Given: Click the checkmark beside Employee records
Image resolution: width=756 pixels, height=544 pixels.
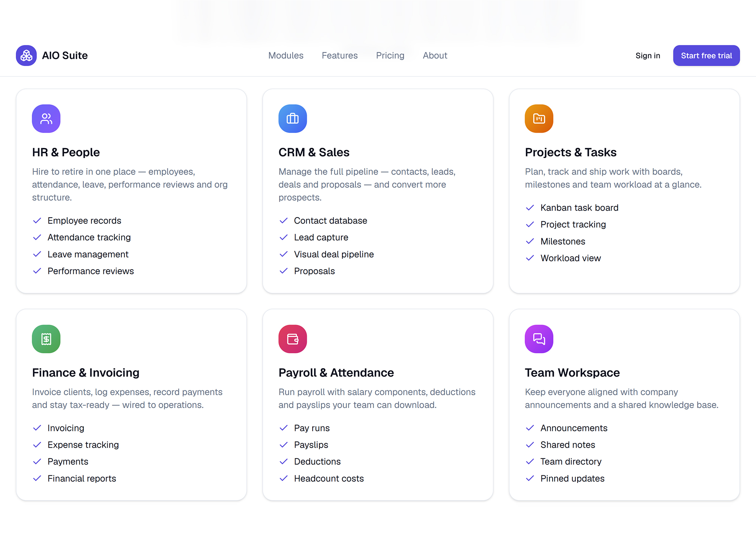Looking at the screenshot, I should point(37,221).
